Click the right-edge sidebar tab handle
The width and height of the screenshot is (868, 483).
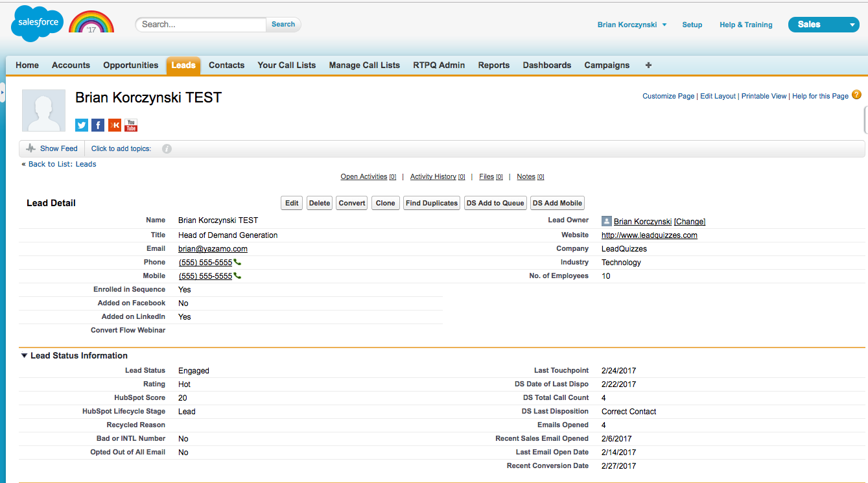click(866, 120)
